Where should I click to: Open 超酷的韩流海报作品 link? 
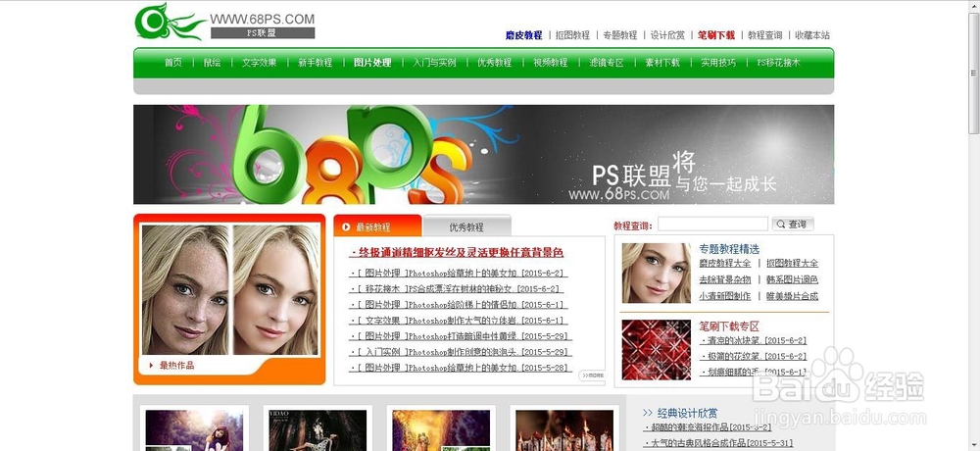[707, 427]
